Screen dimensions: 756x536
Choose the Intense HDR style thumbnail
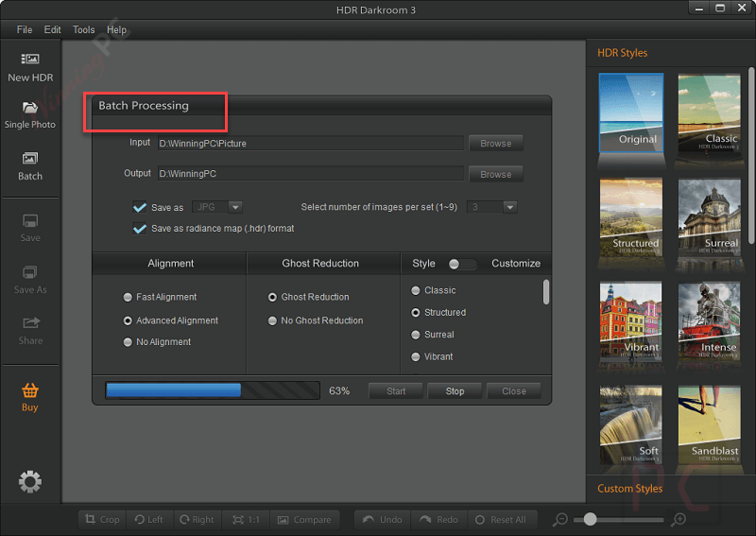point(710,320)
